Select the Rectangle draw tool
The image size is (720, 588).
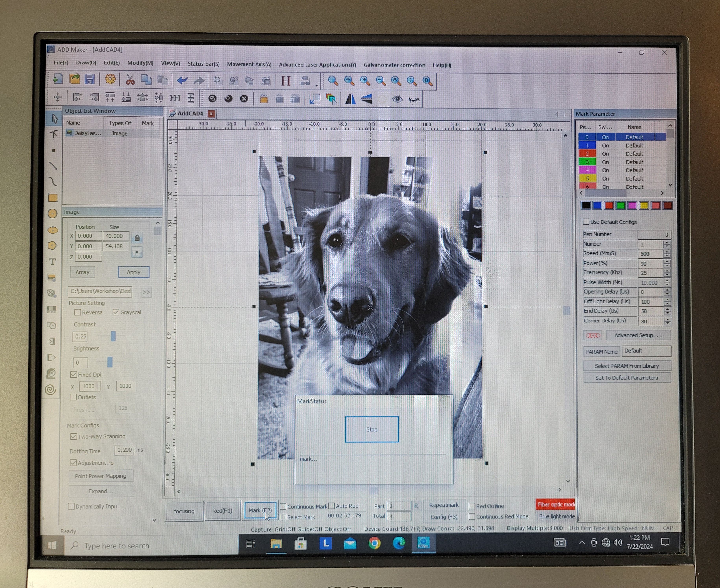pos(53,198)
